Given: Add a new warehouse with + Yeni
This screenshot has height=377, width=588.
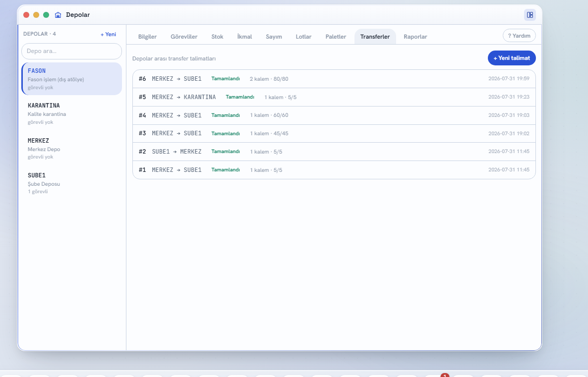Looking at the screenshot, I should tap(108, 34).
